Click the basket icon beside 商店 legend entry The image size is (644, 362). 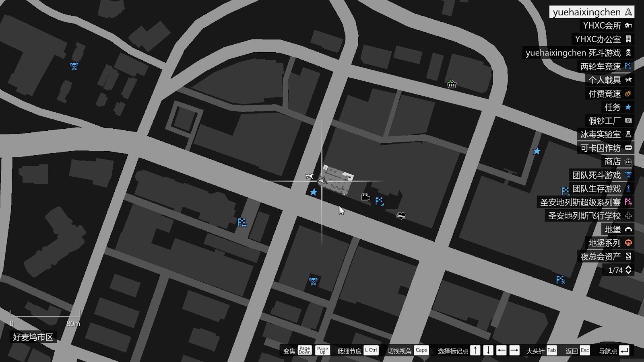pyautogui.click(x=628, y=161)
